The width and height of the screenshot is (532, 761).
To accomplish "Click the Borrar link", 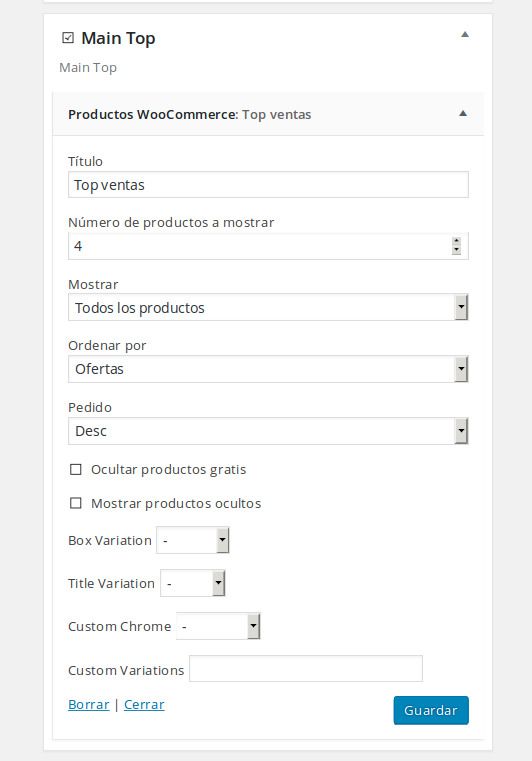I will click(89, 705).
